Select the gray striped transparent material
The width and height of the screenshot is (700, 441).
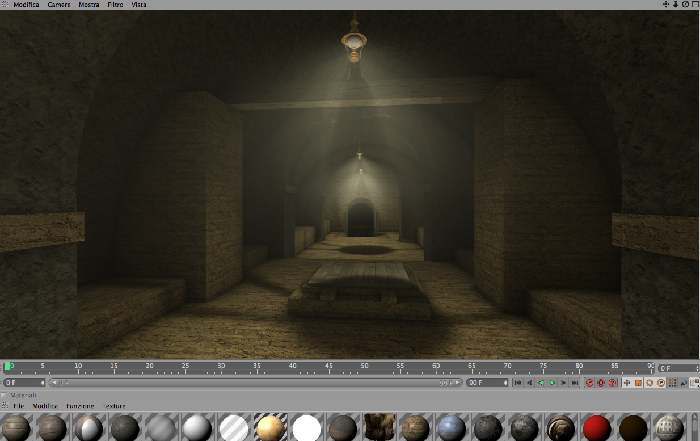(x=161, y=427)
